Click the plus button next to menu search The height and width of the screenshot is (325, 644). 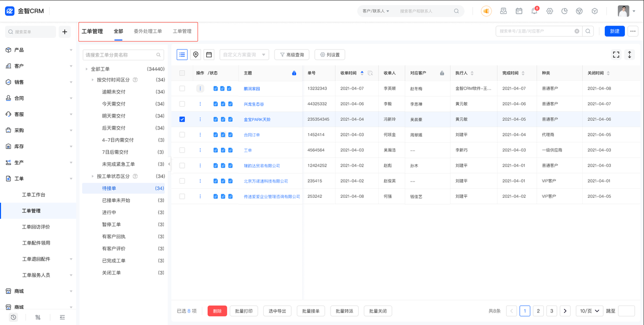pyautogui.click(x=64, y=32)
